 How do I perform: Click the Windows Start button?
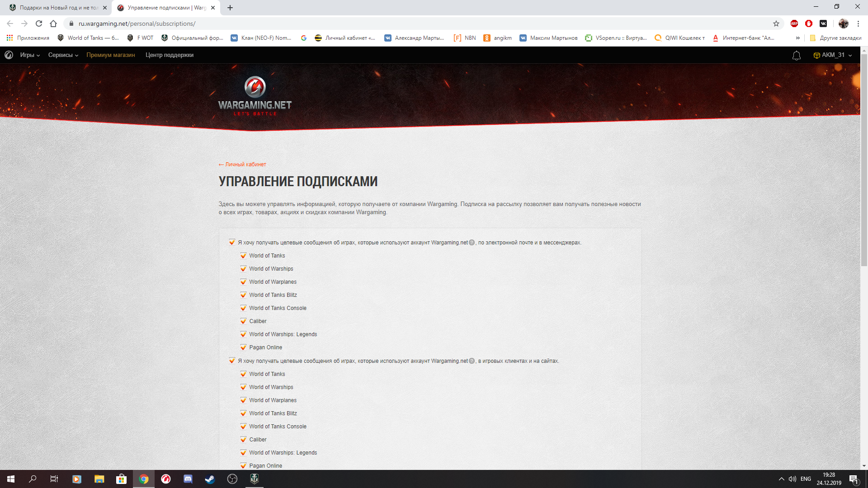(11, 479)
